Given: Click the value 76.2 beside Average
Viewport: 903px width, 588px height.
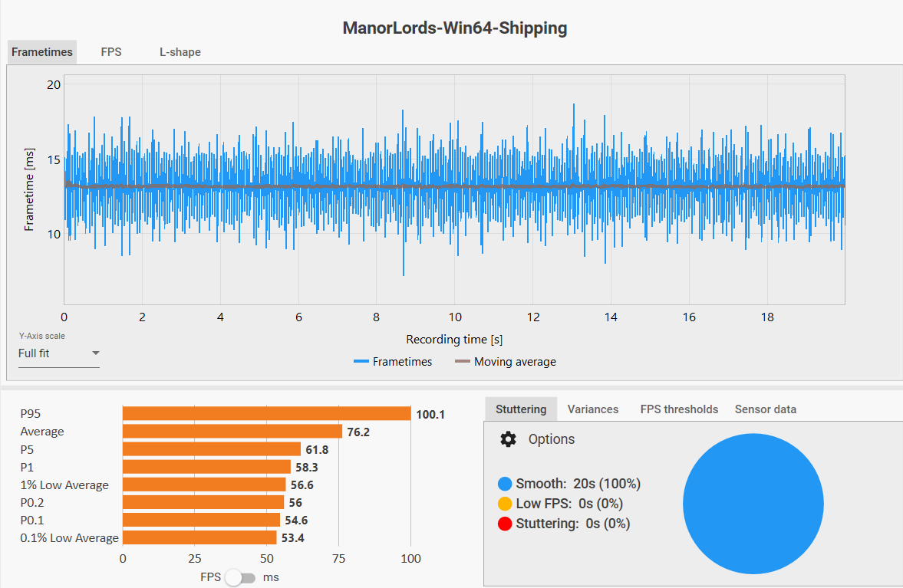Looking at the screenshot, I should click(358, 432).
